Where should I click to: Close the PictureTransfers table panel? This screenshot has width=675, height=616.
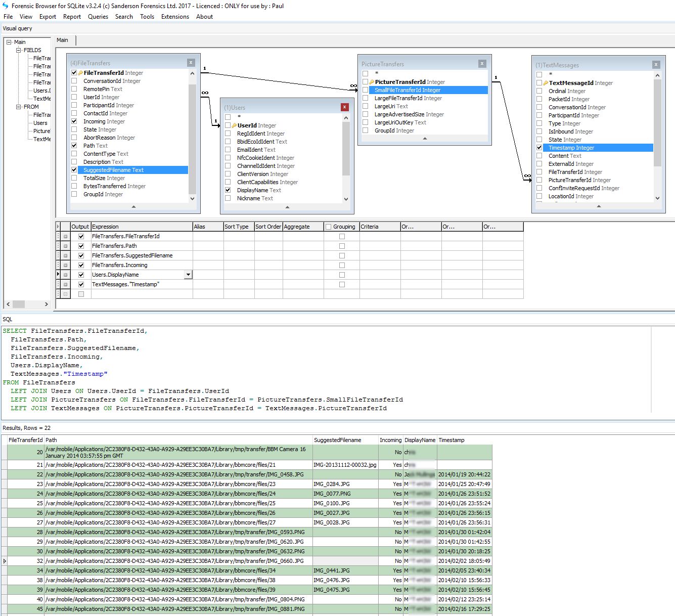tap(483, 63)
